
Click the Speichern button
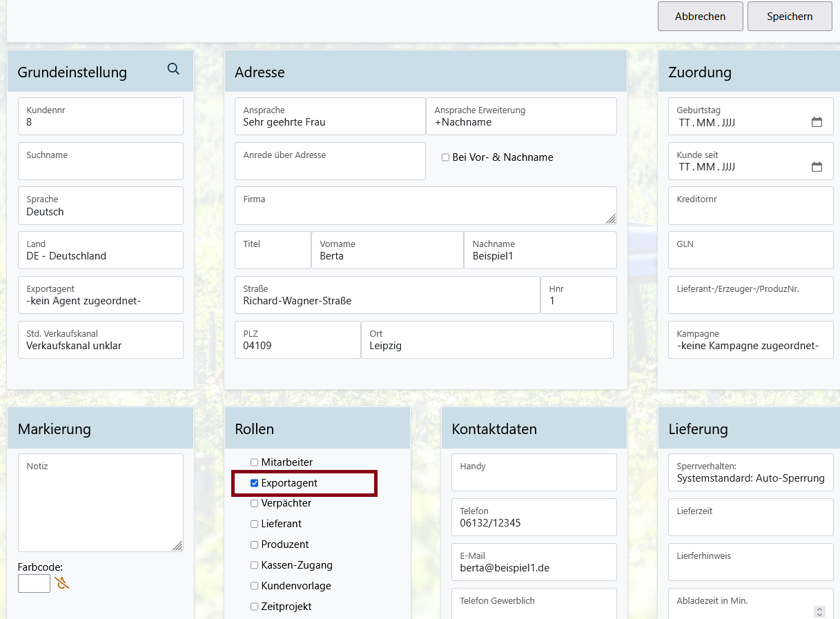coord(789,17)
